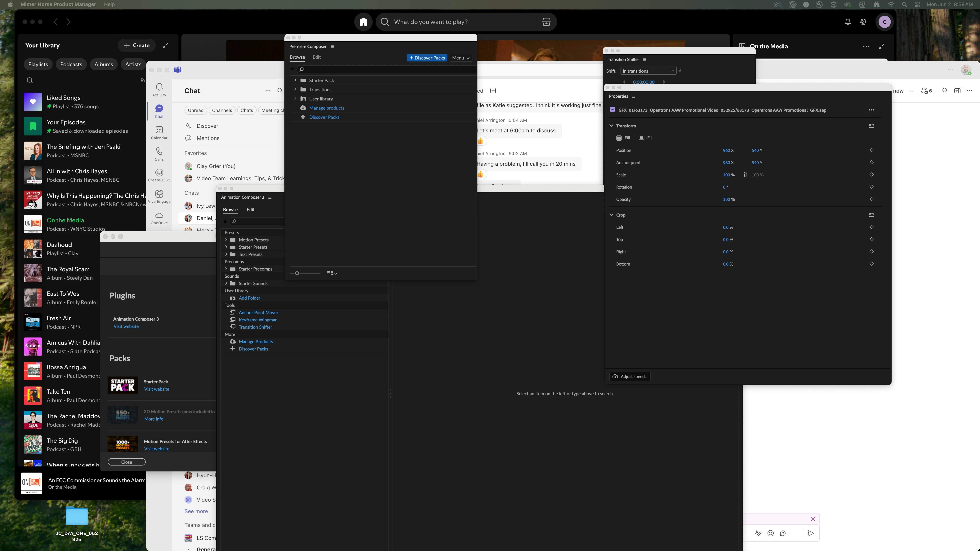Expand the Transitions folder in Premiere Composer
This screenshot has height=551, width=980.
coord(295,89)
